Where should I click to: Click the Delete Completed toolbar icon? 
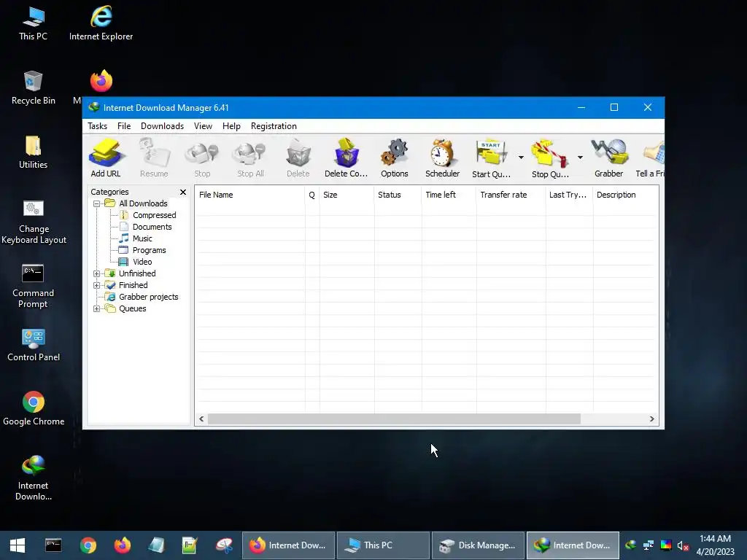click(347, 157)
